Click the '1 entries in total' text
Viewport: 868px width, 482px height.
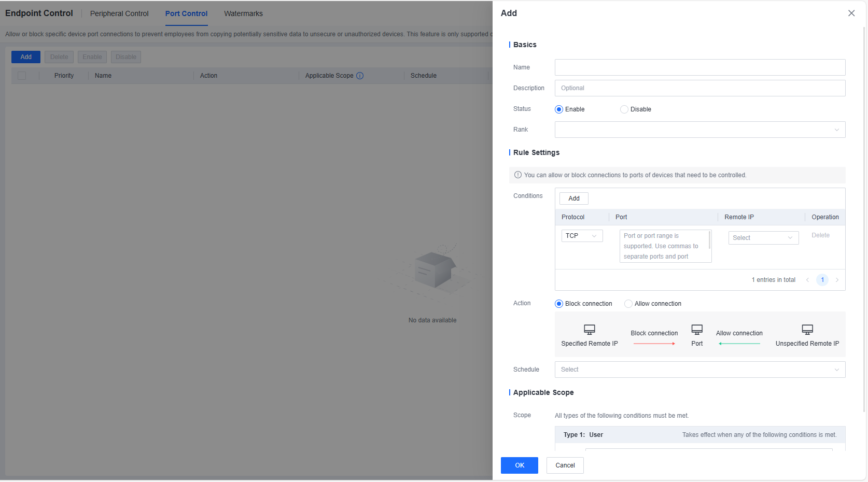pos(773,280)
